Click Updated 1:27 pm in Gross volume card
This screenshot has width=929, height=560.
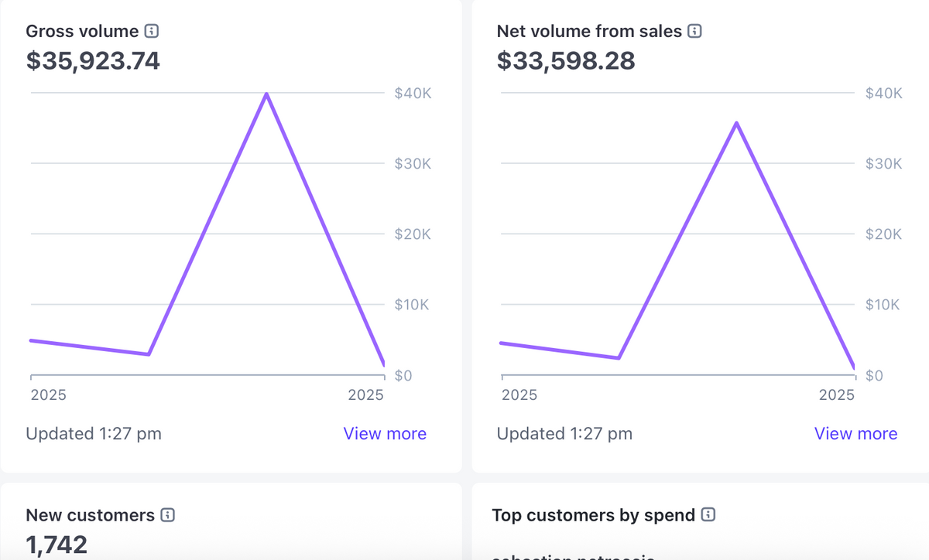click(x=94, y=434)
